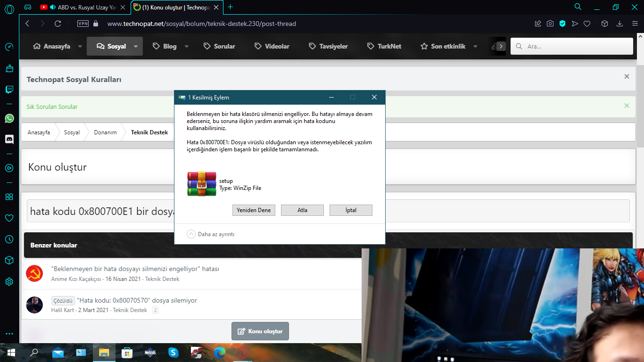Open GX Cleaner broom icon in sidebar
The height and width of the screenshot is (362, 644).
pos(9,68)
